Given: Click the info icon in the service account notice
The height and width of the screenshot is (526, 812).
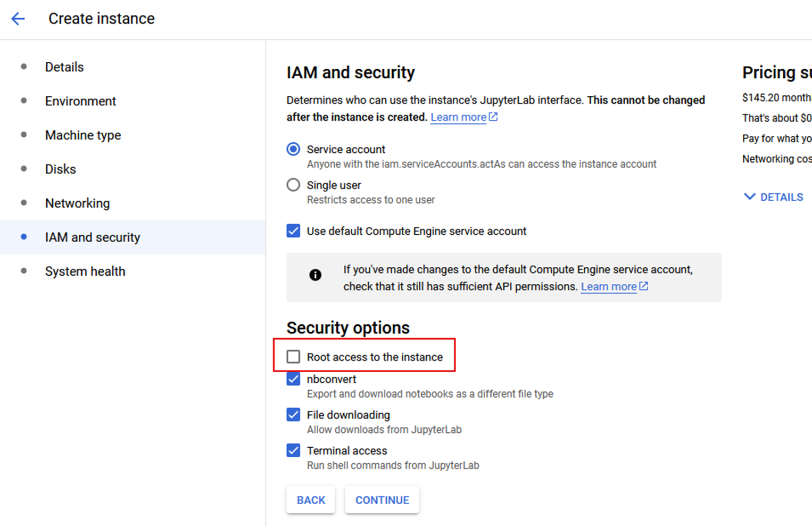Looking at the screenshot, I should pyautogui.click(x=315, y=275).
